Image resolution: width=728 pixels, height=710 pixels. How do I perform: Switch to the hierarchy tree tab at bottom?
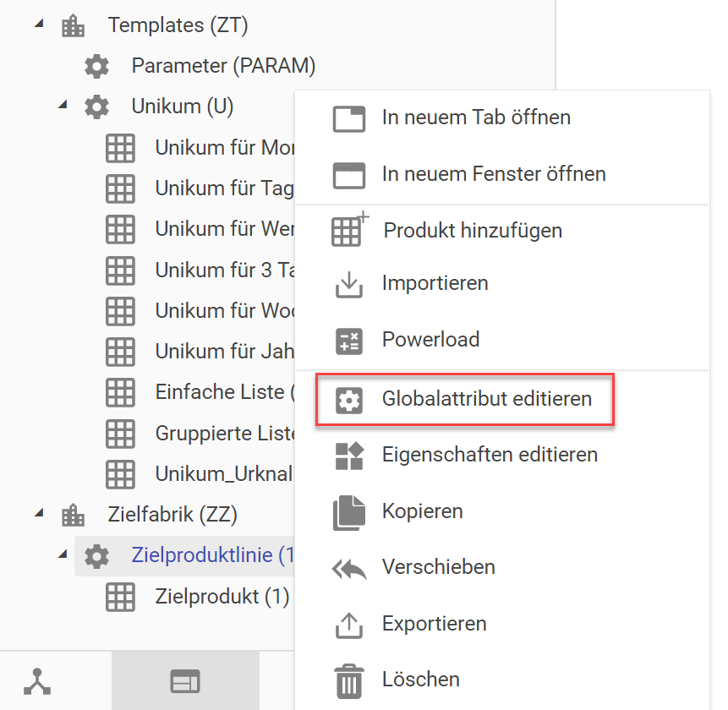(x=37, y=680)
